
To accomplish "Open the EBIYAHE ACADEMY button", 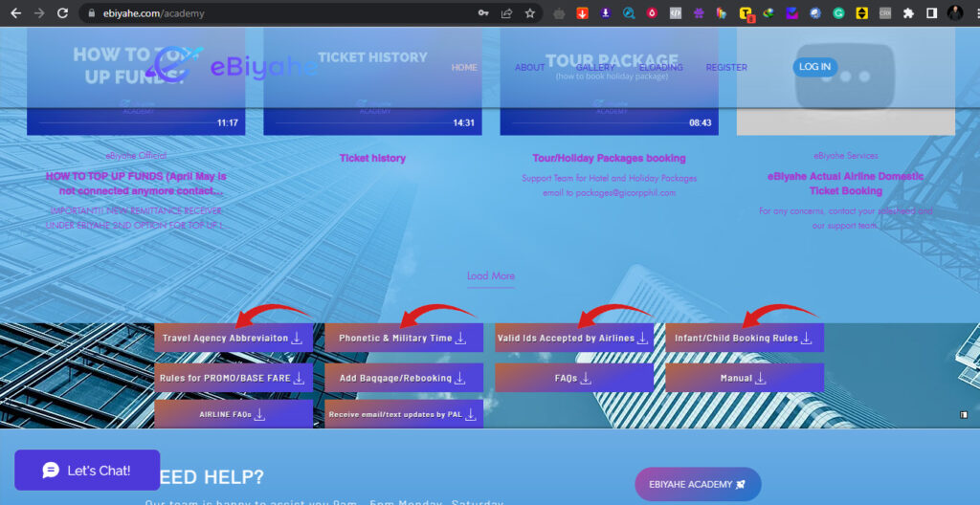I will (x=698, y=484).
